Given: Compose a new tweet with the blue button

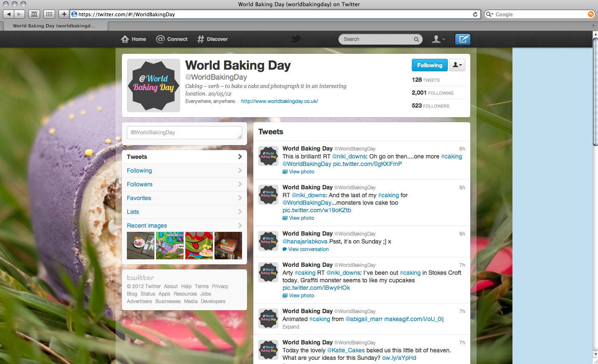Looking at the screenshot, I should point(463,39).
